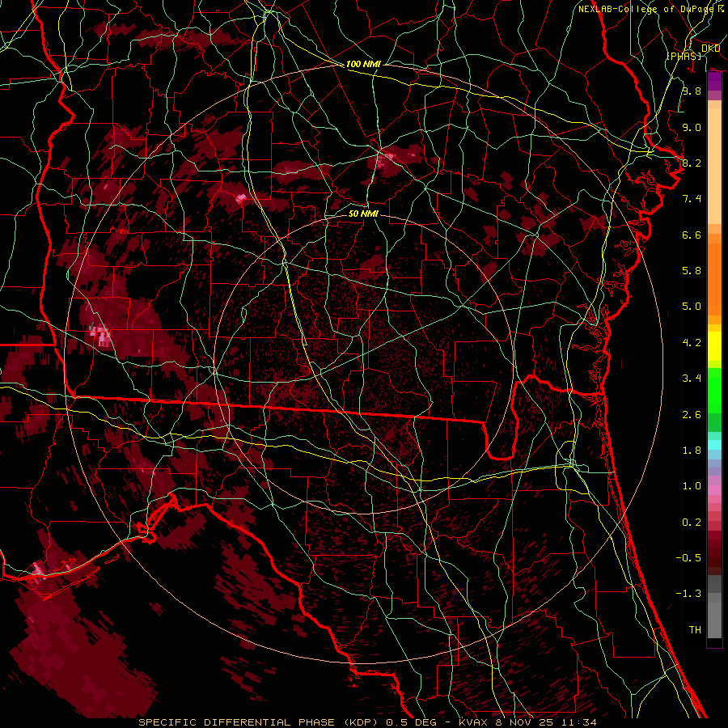Pick the cyan segment of the color bar

click(714, 445)
